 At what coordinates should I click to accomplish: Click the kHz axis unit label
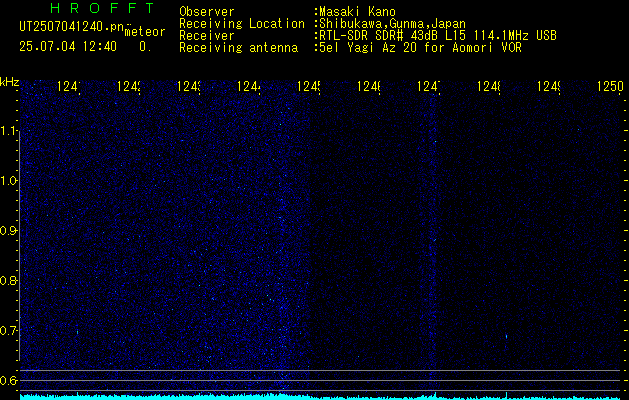[x=10, y=82]
